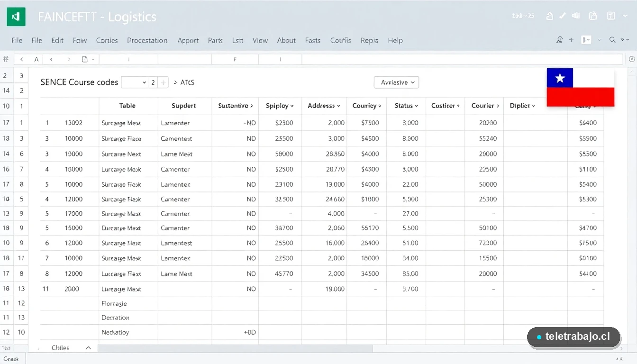This screenshot has width=637, height=364.
Task: Increment the value with the plus stepper
Action: point(163,82)
